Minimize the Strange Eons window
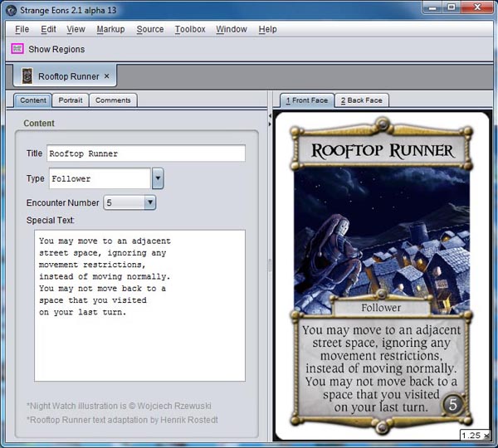 click(432, 7)
